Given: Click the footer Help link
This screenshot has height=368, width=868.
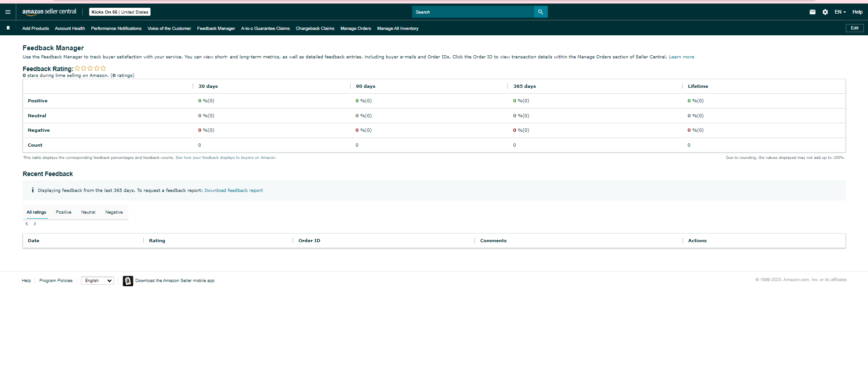Looking at the screenshot, I should [x=26, y=281].
